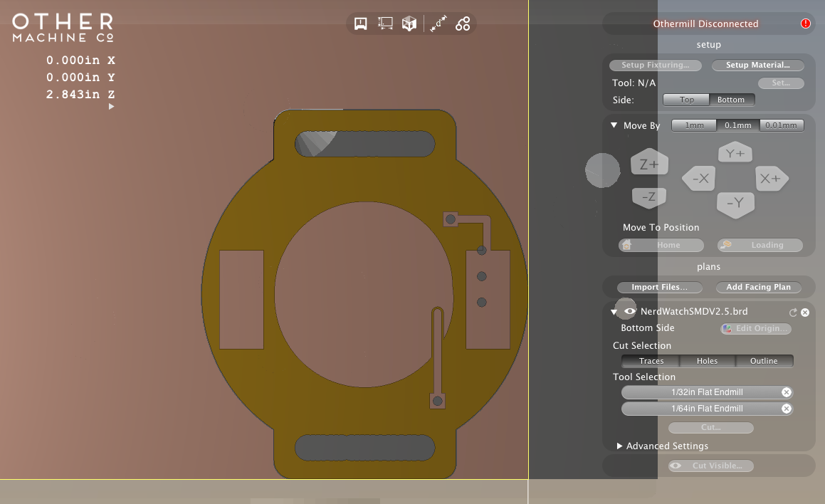Click the X coordinate readout
Screen dimensions: 825x504
80,60
